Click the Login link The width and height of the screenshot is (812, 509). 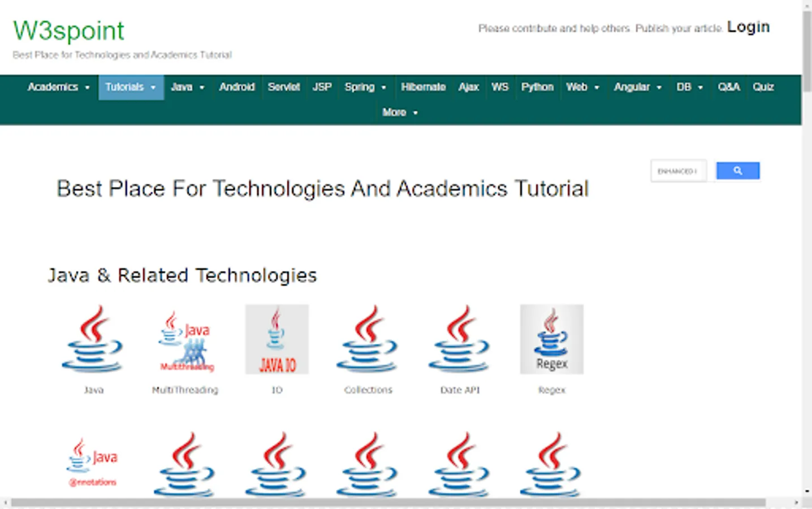coord(748,27)
